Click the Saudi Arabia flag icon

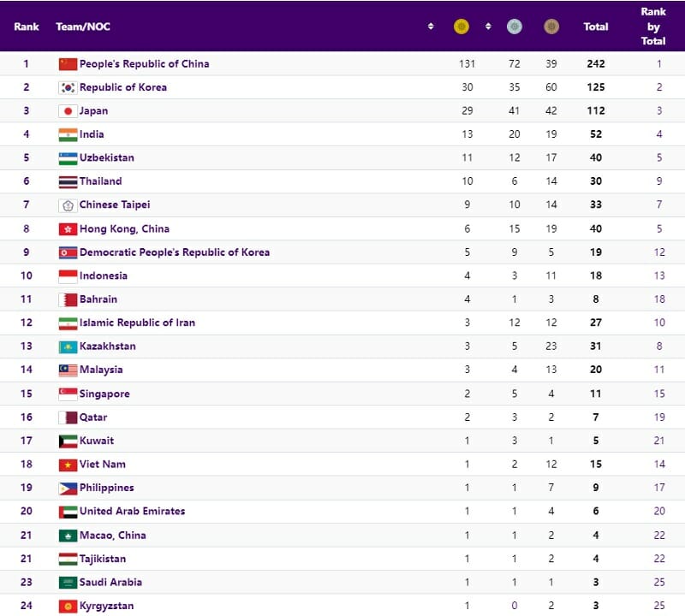coord(68,583)
